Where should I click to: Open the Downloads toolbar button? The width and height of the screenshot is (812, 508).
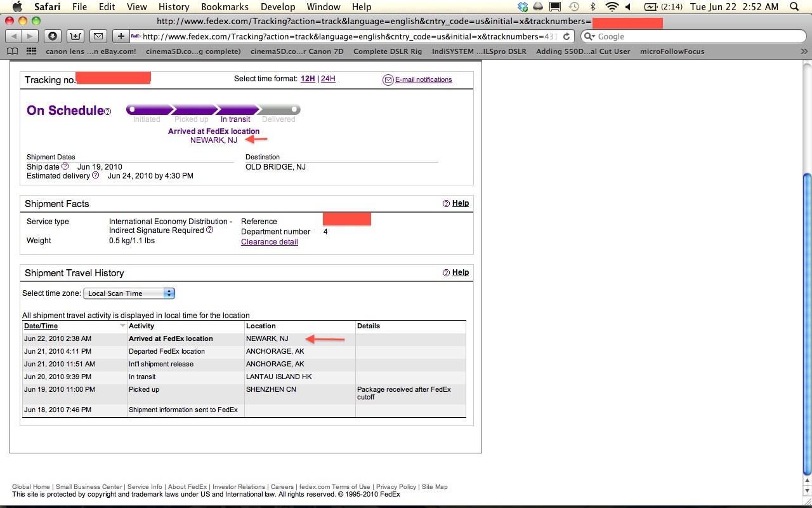pyautogui.click(x=53, y=36)
